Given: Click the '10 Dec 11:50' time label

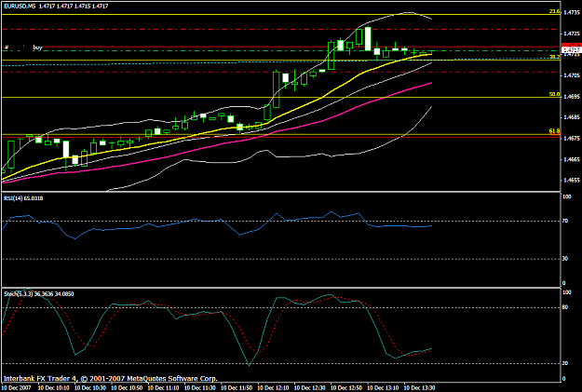Looking at the screenshot, I should tap(237, 388).
